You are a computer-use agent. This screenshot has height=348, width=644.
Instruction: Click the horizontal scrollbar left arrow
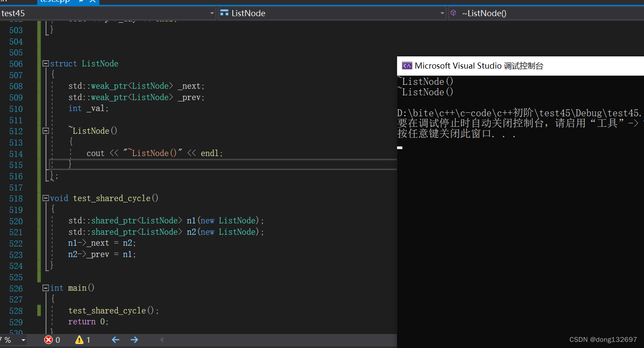pos(162,340)
